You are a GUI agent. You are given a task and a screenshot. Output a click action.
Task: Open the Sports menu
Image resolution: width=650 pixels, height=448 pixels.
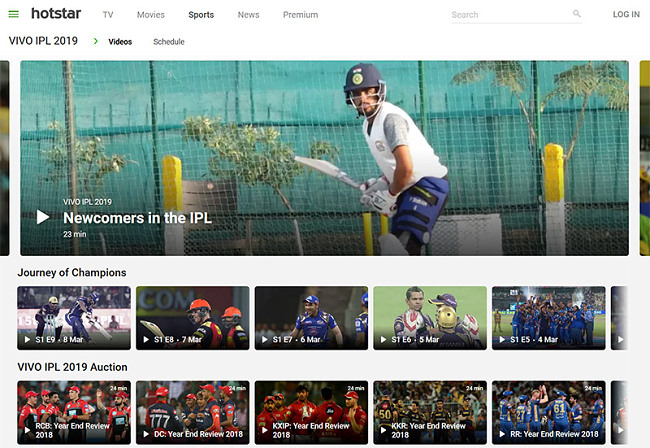coord(201,15)
